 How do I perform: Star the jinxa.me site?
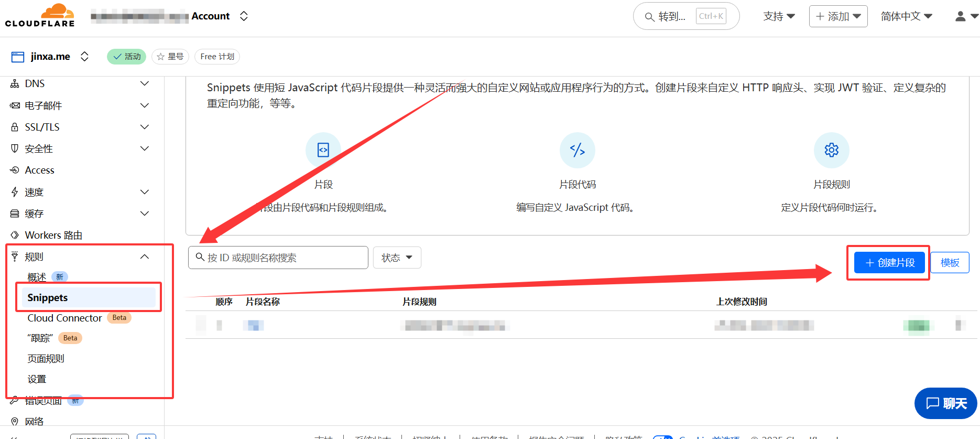pyautogui.click(x=170, y=57)
